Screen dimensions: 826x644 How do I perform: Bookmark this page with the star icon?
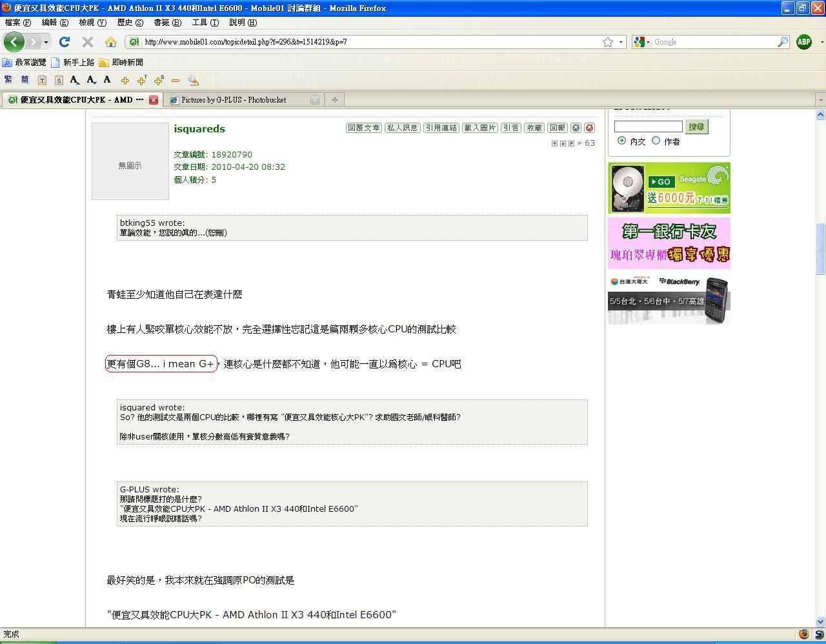[x=607, y=42]
